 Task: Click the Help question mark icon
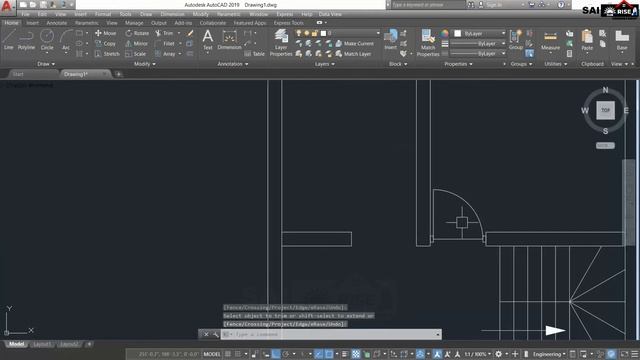click(x=561, y=4)
